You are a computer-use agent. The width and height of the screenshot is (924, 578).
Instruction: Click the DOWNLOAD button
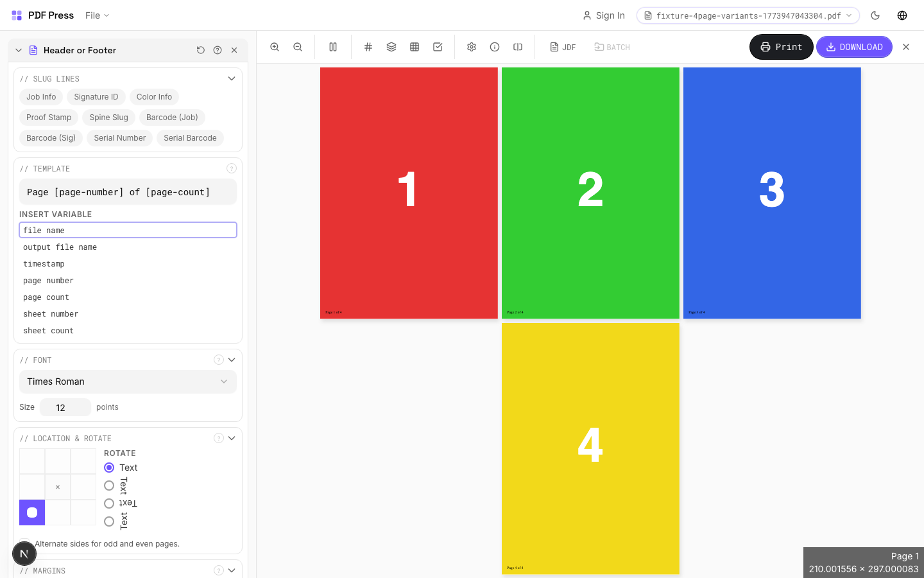854,47
